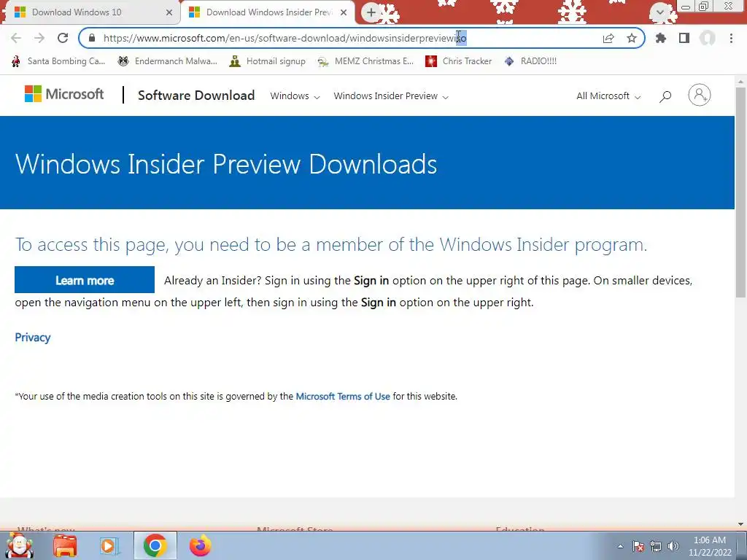Open the RADIO!!!! bookmark

click(530, 61)
